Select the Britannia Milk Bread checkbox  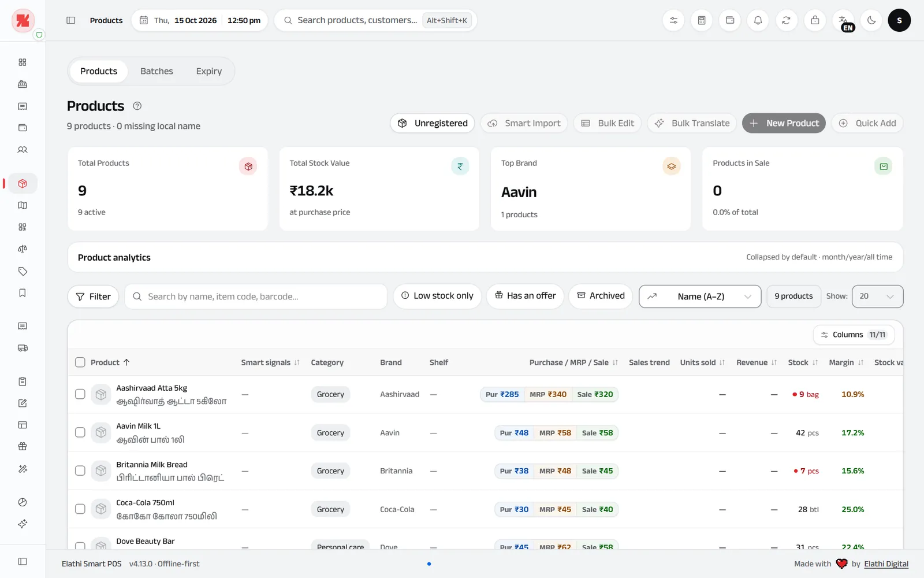[x=80, y=470]
